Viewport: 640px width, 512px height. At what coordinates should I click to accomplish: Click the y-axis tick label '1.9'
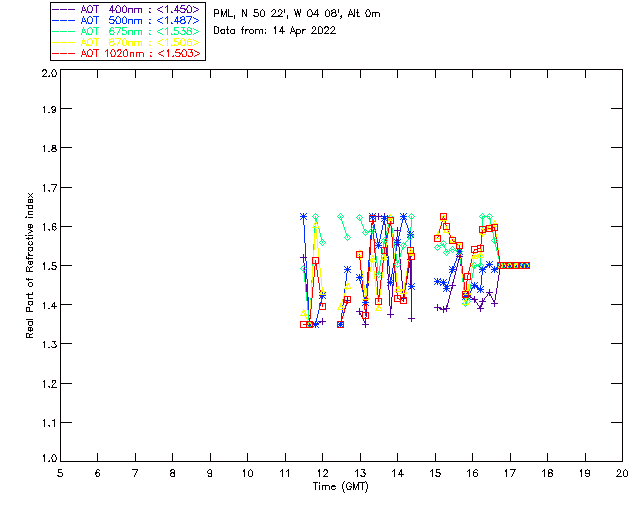(49, 109)
